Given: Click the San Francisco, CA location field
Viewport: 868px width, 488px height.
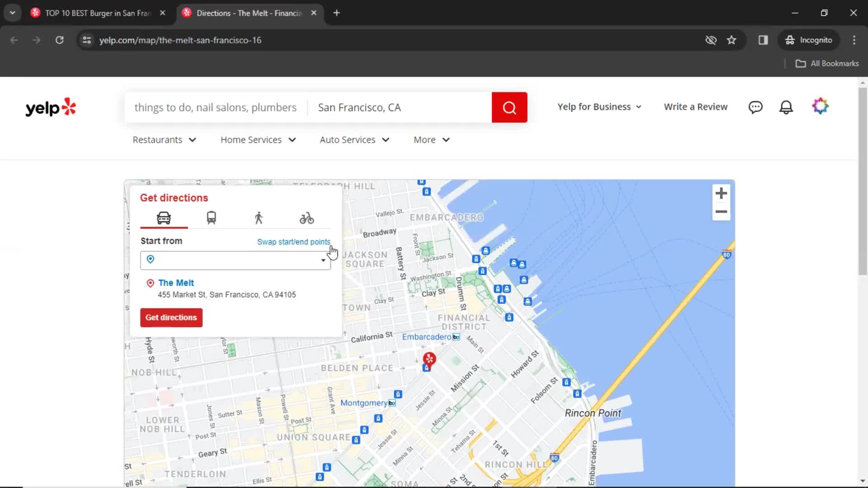Looking at the screenshot, I should point(400,108).
